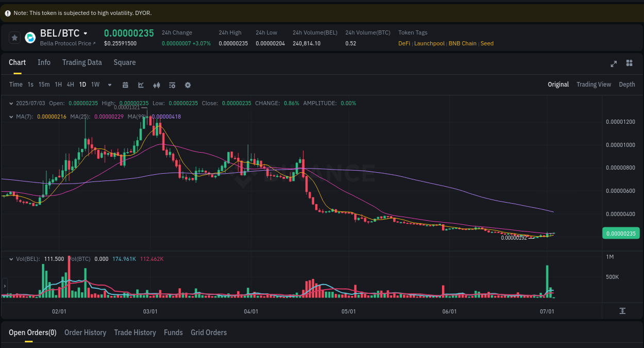Viewport: 644px width, 348px height.
Task: Expand chart to fullscreen with arrows icon
Action: pyautogui.click(x=613, y=64)
